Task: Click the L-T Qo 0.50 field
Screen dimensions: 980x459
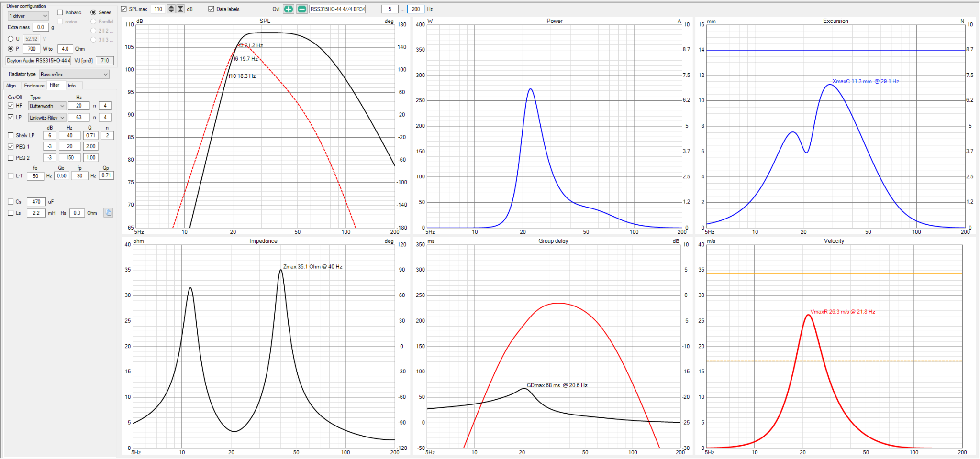Action: [x=62, y=175]
